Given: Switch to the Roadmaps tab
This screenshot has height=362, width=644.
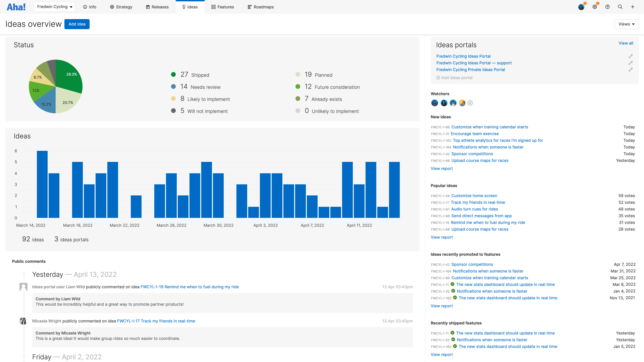Looking at the screenshot, I should pyautogui.click(x=260, y=7).
